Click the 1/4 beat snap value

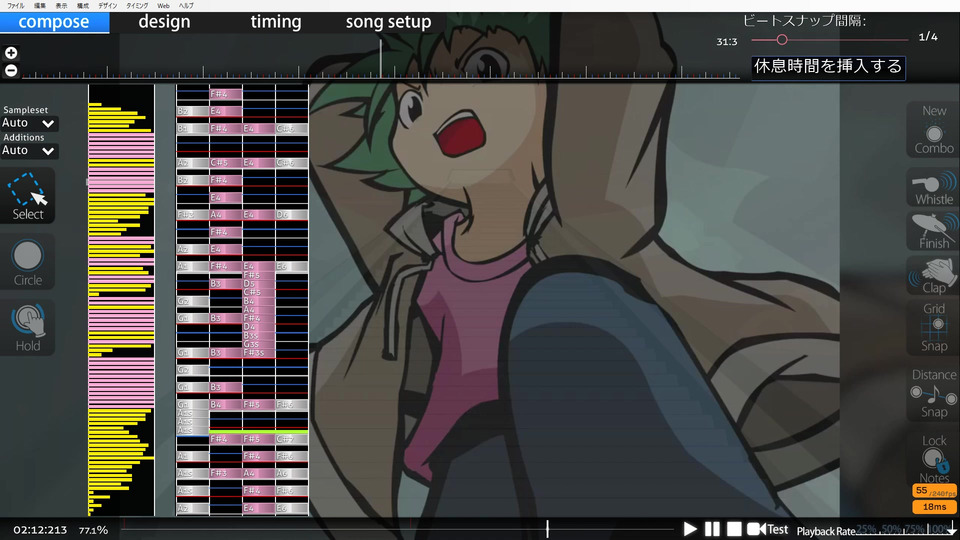[x=928, y=37]
